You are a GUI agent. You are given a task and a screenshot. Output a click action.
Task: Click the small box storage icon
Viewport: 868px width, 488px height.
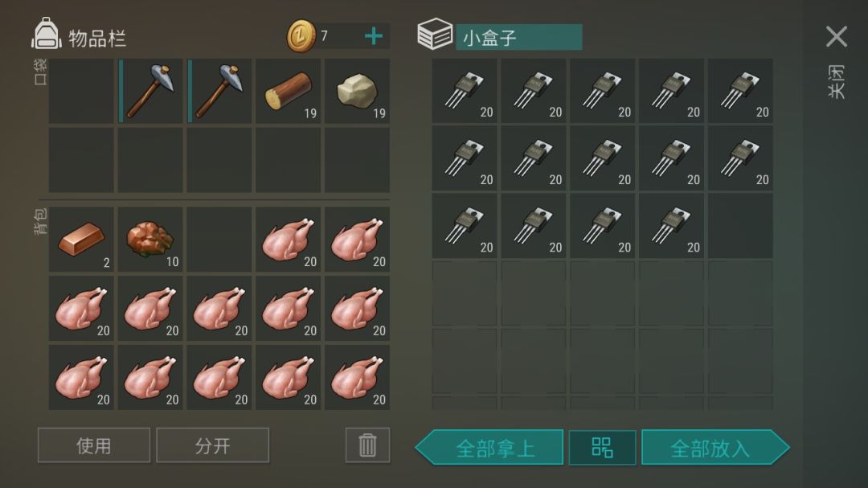(435, 35)
